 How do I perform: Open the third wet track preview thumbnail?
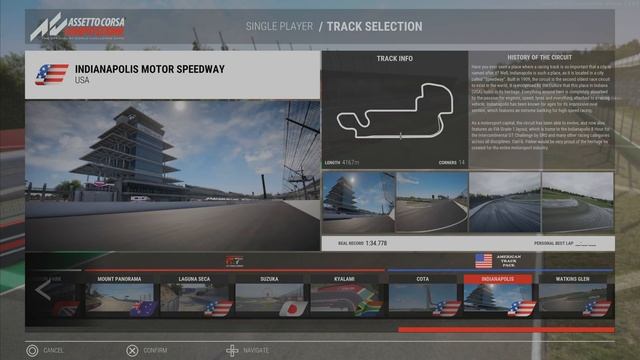coord(505,202)
